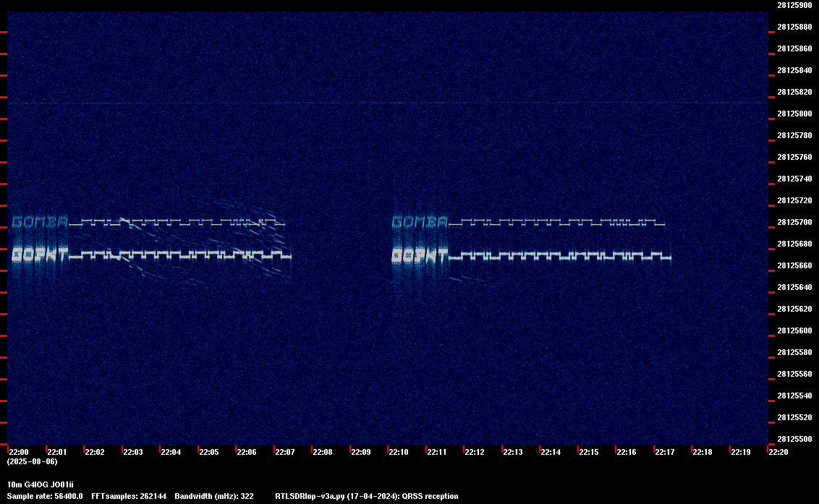819x504 pixels.
Task: Click the 28125500 frequency label
Action: point(795,439)
